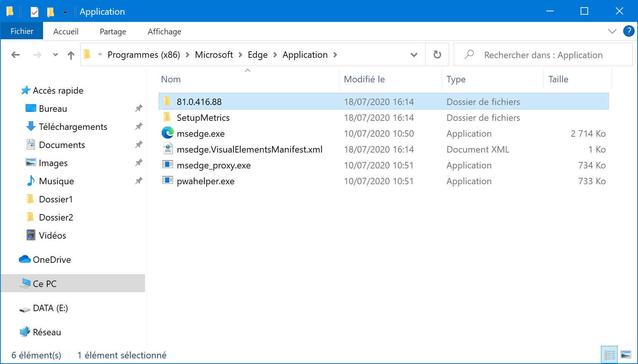Go forward with the right arrow
638x364 pixels.
point(37,55)
